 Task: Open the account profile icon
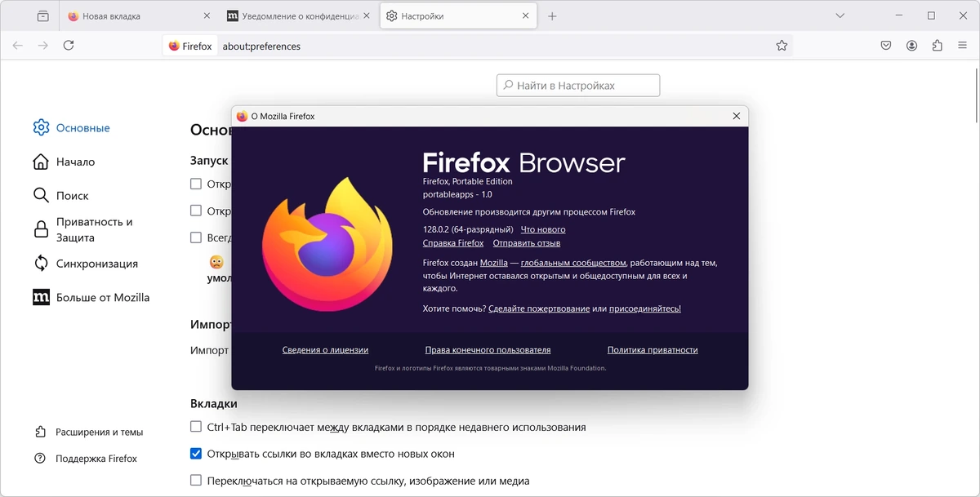(x=911, y=46)
